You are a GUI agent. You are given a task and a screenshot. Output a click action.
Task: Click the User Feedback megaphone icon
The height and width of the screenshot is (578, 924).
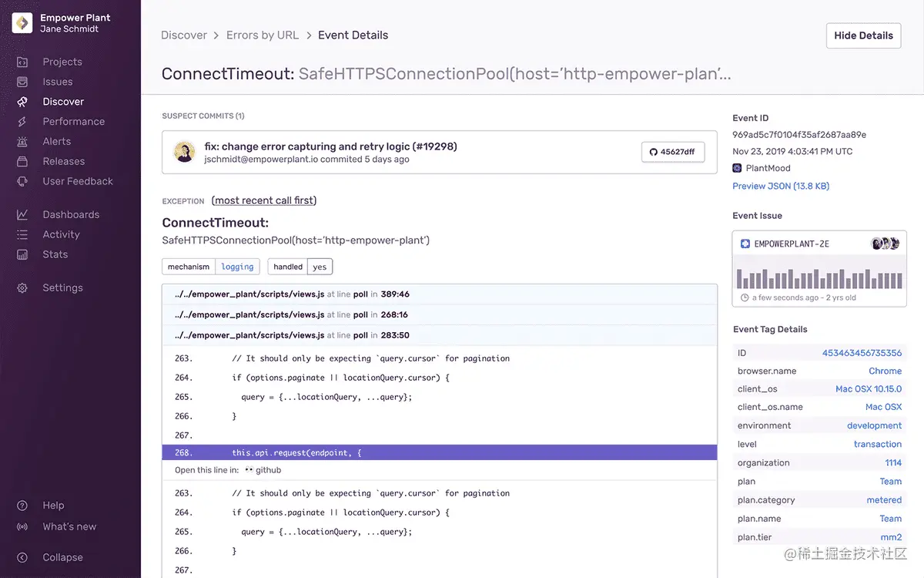click(x=22, y=182)
